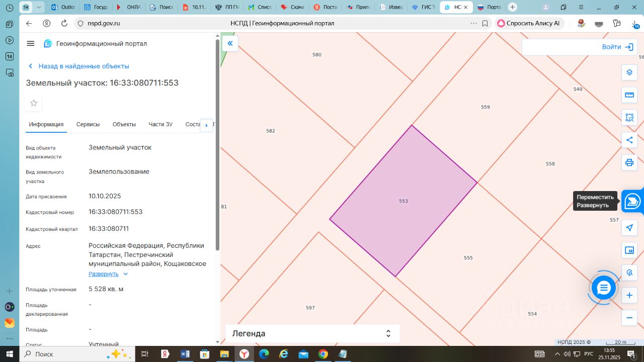Select parcel 558 on the map
Image resolution: width=644 pixels, height=362 pixels.
click(550, 164)
